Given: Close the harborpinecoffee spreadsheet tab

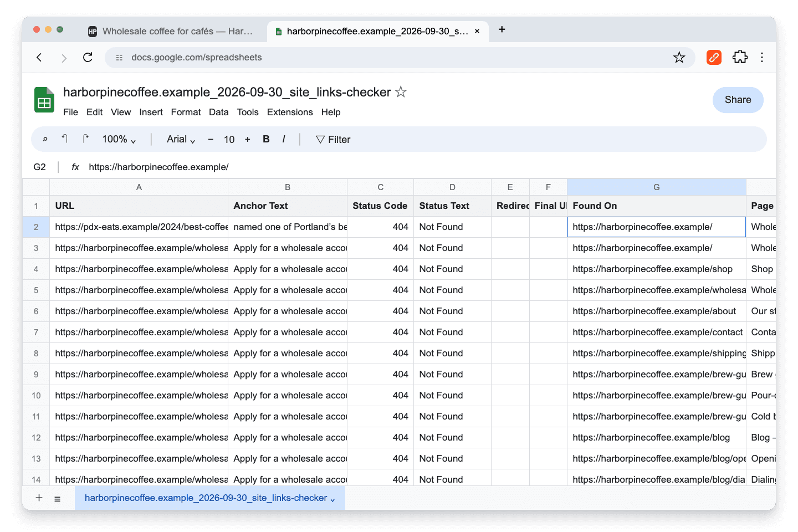Looking at the screenshot, I should pyautogui.click(x=477, y=32).
